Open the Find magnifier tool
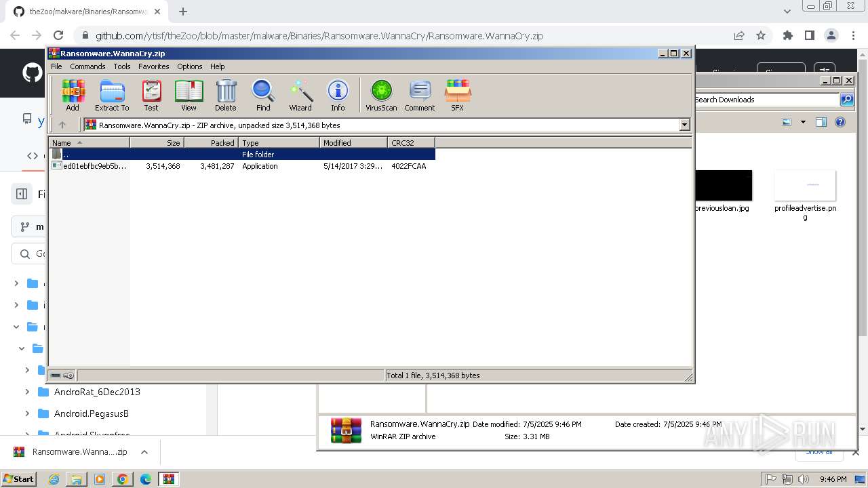This screenshot has height=488, width=868. click(263, 95)
